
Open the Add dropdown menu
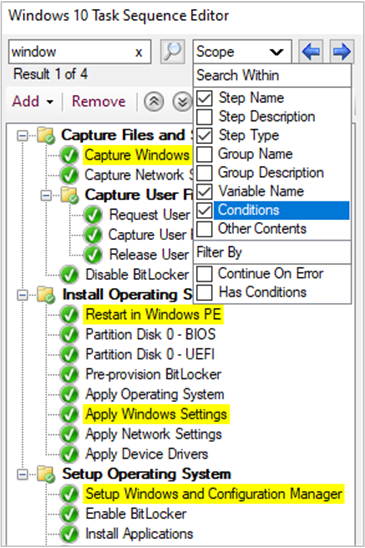pos(33,102)
